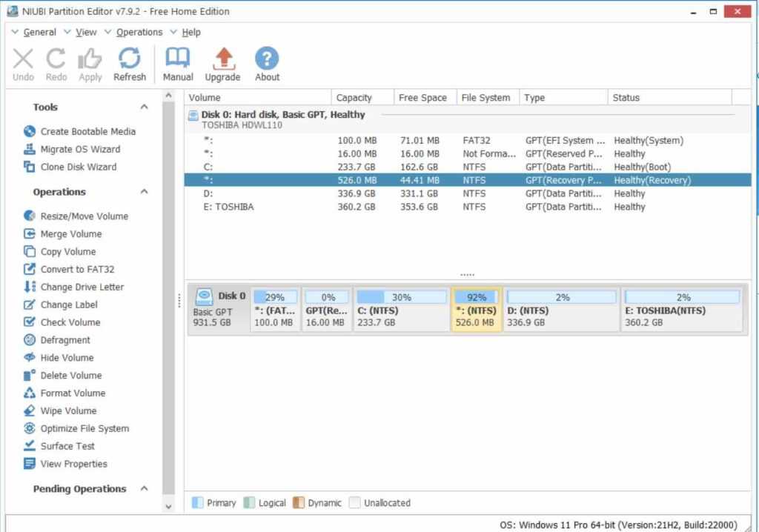Viewport: 759px width, 532px height.
Task: Launch Create Bootable Media tool
Action: click(79, 132)
